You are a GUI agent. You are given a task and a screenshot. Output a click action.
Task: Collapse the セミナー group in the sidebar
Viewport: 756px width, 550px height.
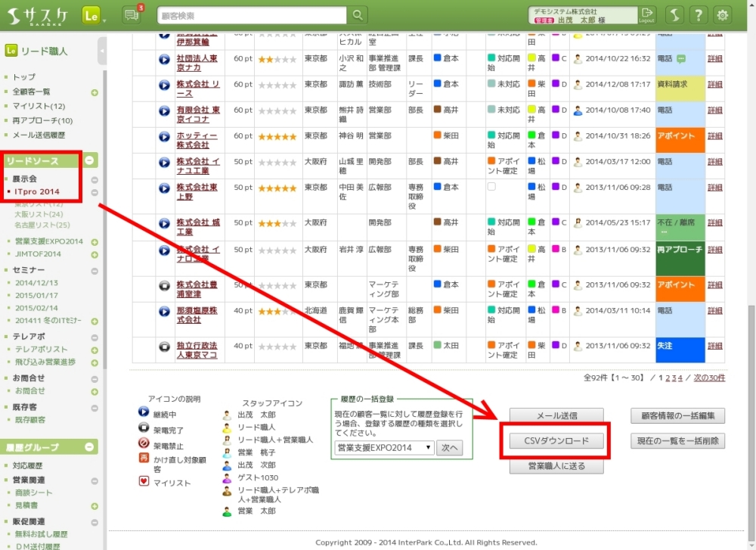click(94, 270)
